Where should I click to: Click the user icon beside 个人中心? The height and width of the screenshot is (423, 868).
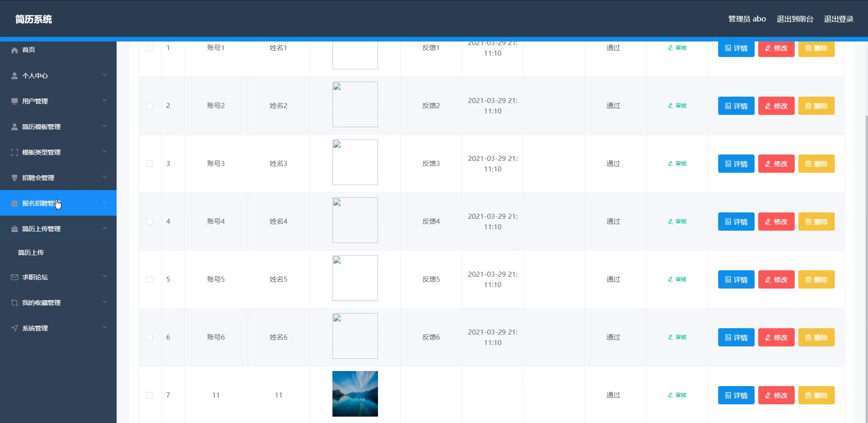[15, 76]
